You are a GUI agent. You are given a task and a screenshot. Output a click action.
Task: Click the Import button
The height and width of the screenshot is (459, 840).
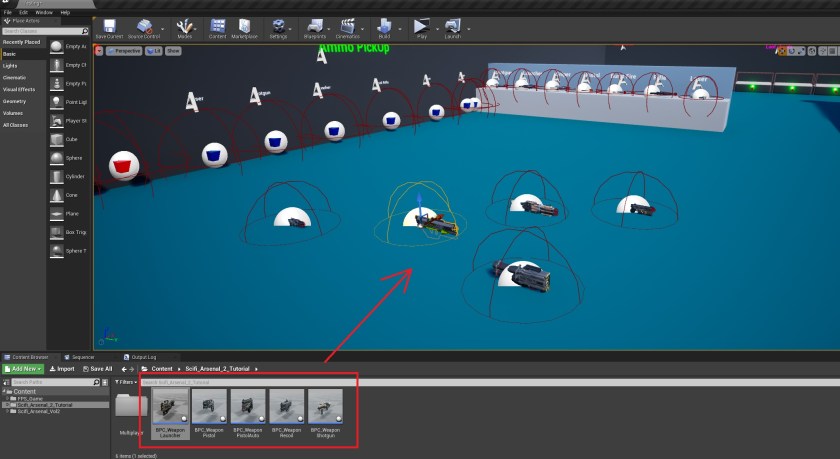coord(62,369)
